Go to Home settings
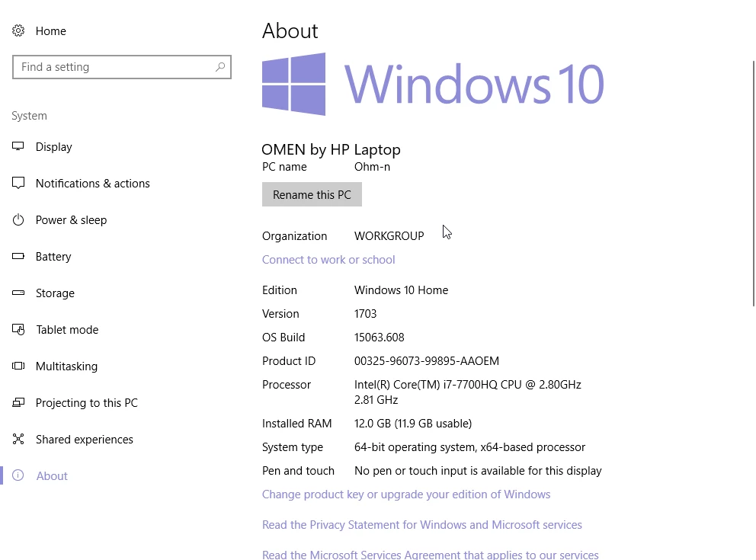This screenshot has width=756, height=560. [x=50, y=30]
